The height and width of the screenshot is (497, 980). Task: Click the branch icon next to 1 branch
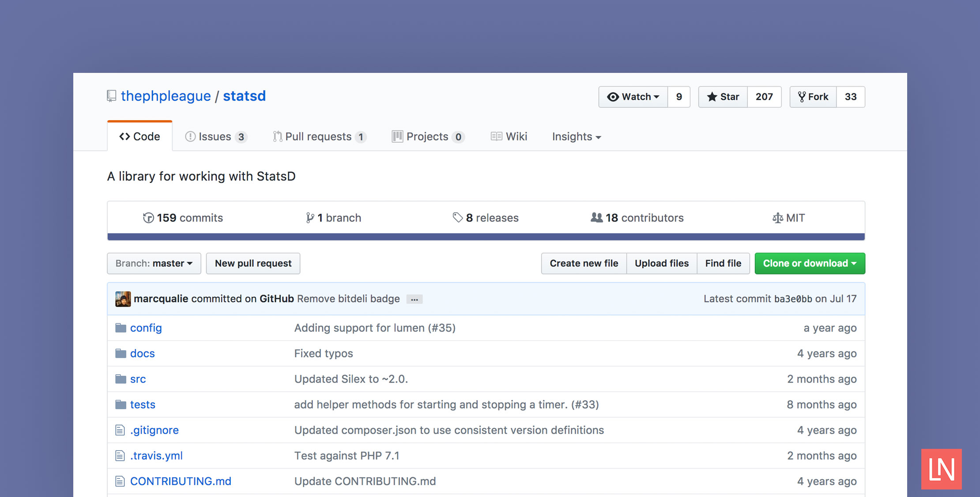[x=310, y=217]
